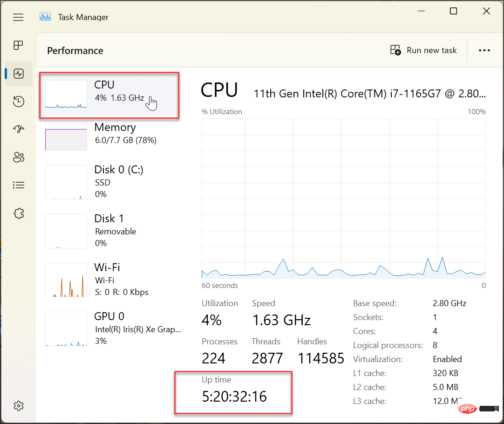The image size is (504, 424).
Task: Maximize the Task Manager window
Action: pyautogui.click(x=453, y=11)
